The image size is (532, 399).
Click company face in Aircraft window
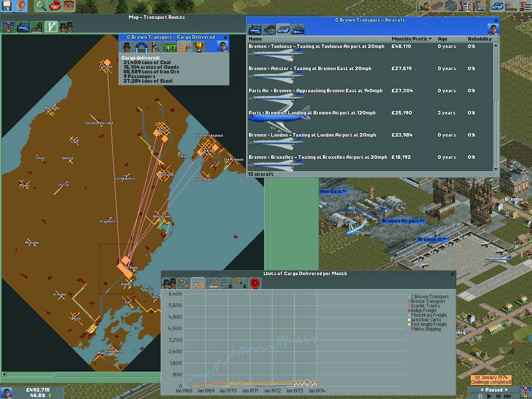(493, 30)
